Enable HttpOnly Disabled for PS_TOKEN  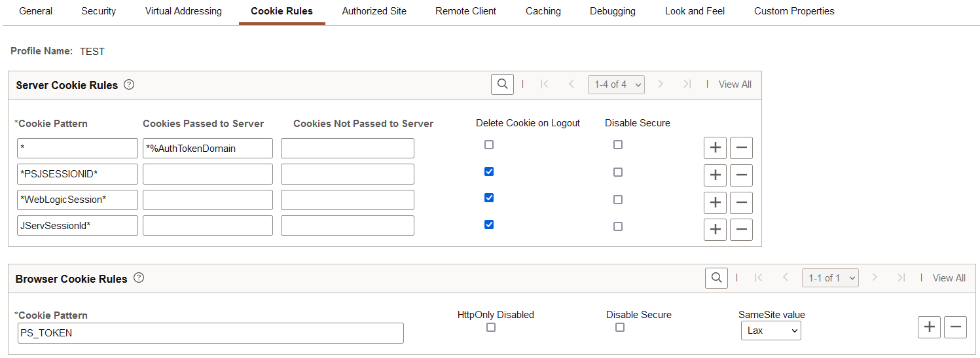tap(491, 327)
